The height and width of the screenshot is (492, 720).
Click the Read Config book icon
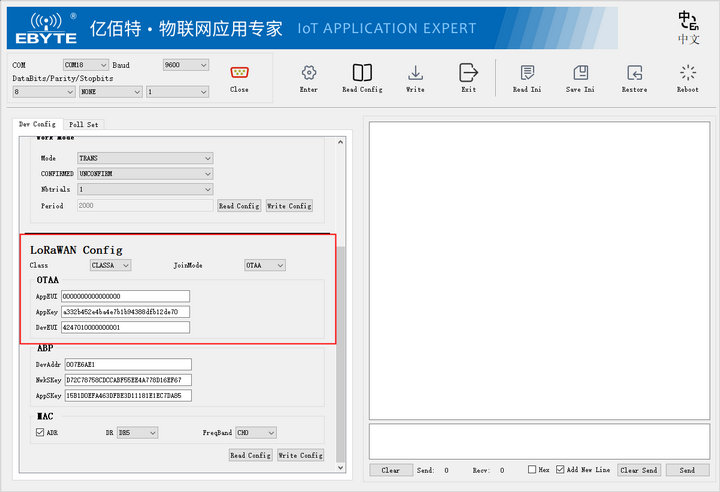[x=362, y=73]
